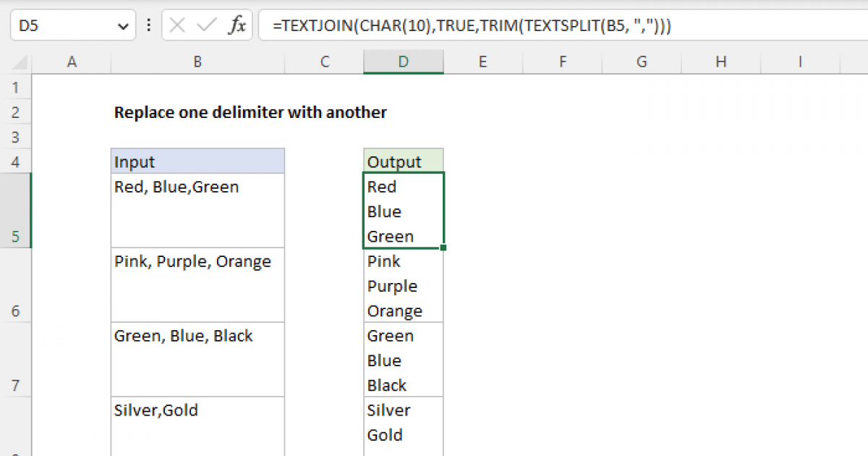Click the fill handle of cell D5
The width and height of the screenshot is (868, 456).
443,248
